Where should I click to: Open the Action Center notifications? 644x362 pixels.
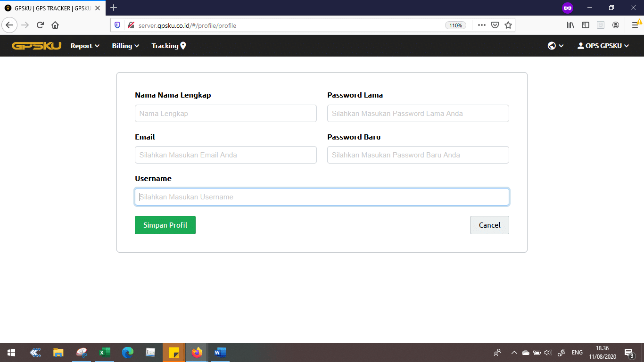pyautogui.click(x=629, y=353)
